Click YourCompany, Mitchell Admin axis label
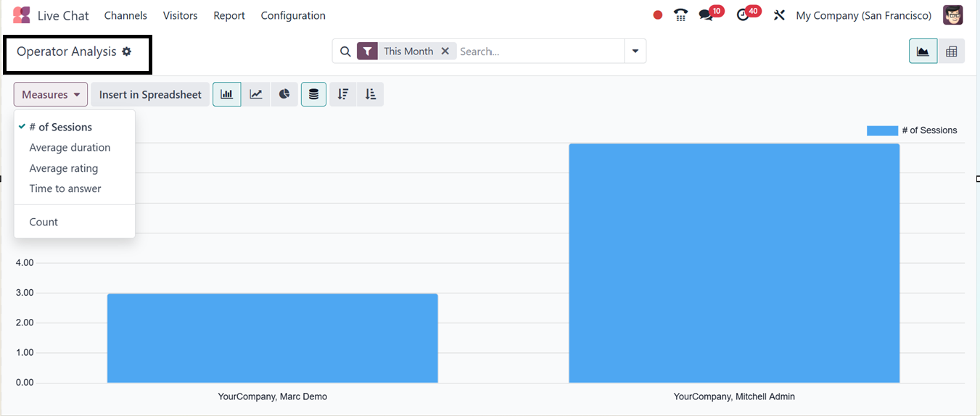Image resolution: width=980 pixels, height=416 pixels. 734,396
